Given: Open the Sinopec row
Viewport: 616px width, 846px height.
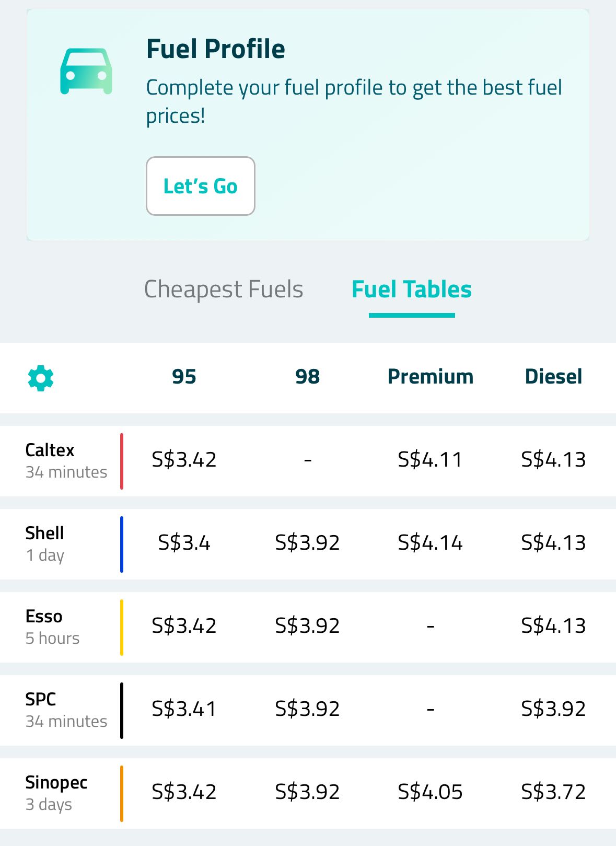Looking at the screenshot, I should 308,793.
